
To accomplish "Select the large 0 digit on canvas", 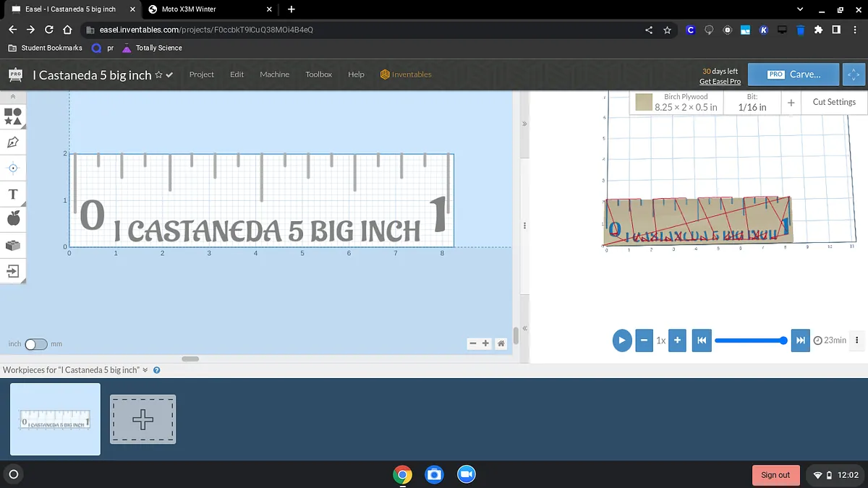I will [x=92, y=215].
